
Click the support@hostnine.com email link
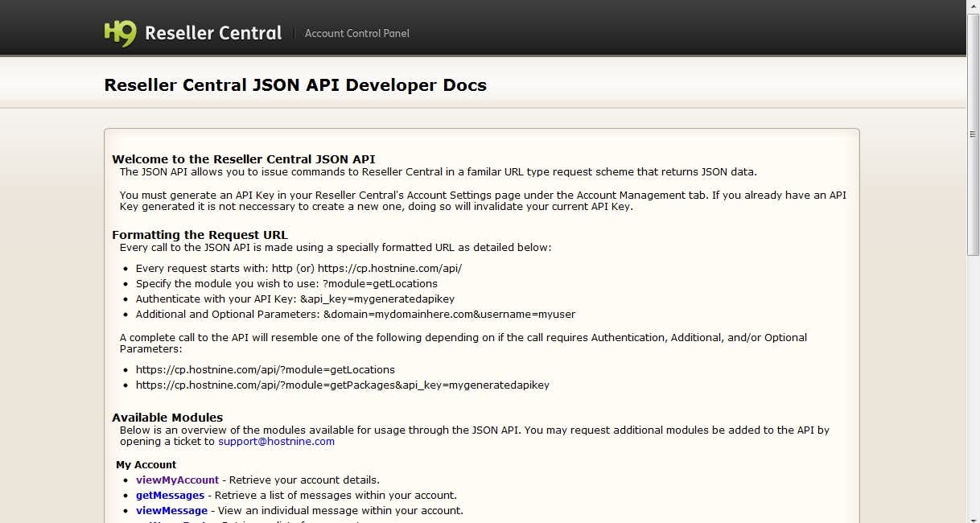click(x=276, y=442)
